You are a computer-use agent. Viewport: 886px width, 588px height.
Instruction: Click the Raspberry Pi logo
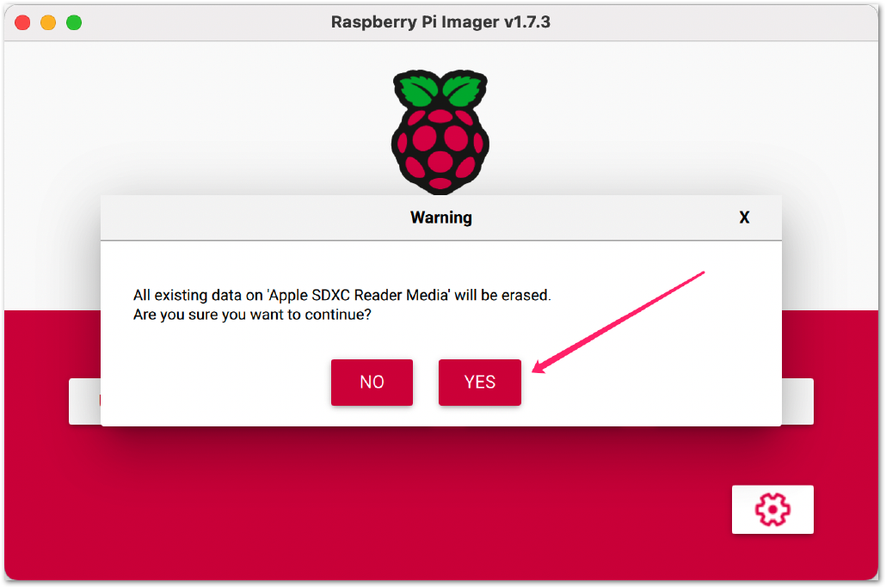[x=440, y=131]
